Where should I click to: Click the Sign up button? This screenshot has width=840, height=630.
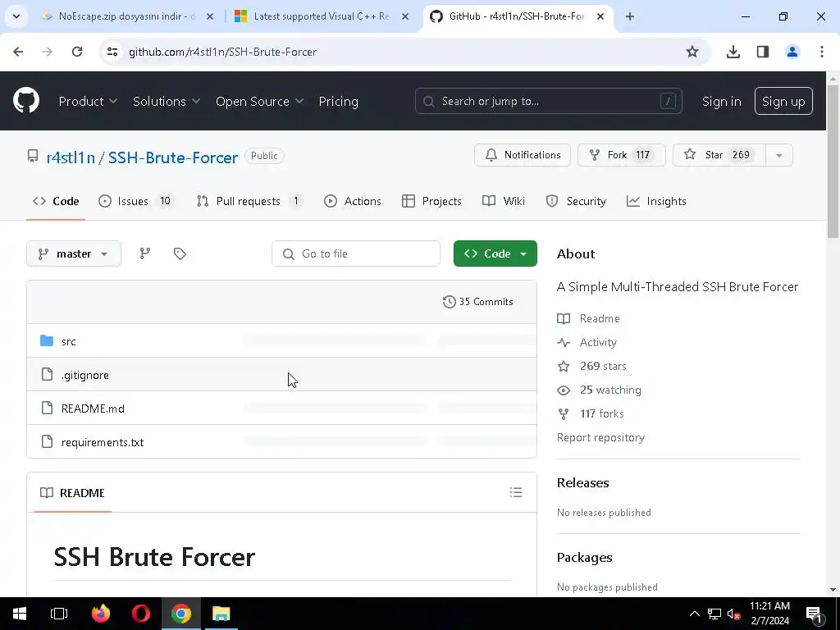[783, 101]
